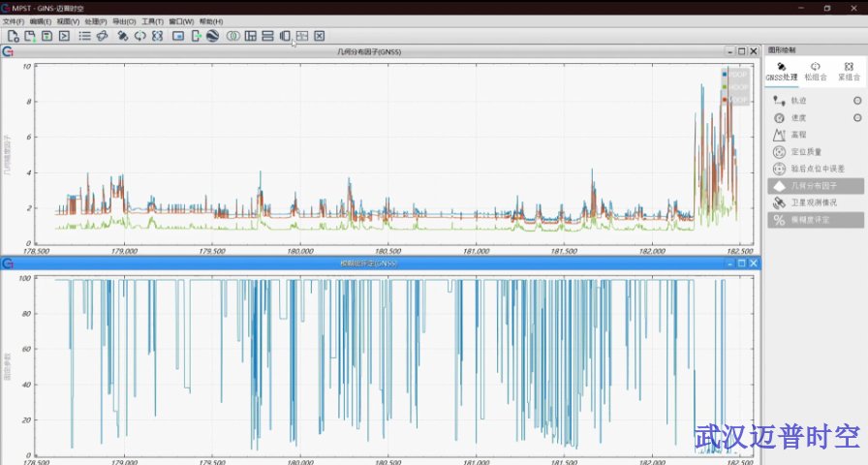
Task: Maximize the 几何分布因子(GNSS) chart window
Action: (x=742, y=51)
